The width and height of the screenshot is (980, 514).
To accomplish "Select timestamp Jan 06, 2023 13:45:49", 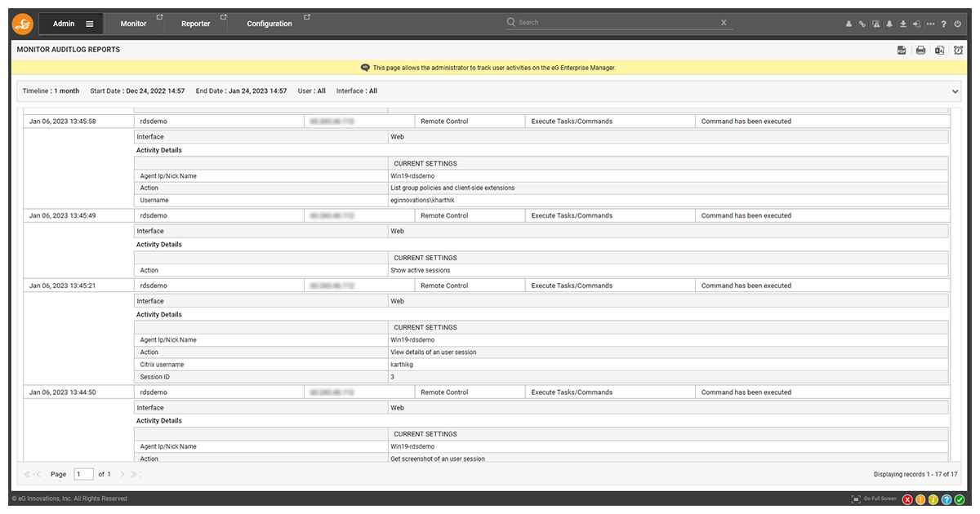I will pos(62,215).
